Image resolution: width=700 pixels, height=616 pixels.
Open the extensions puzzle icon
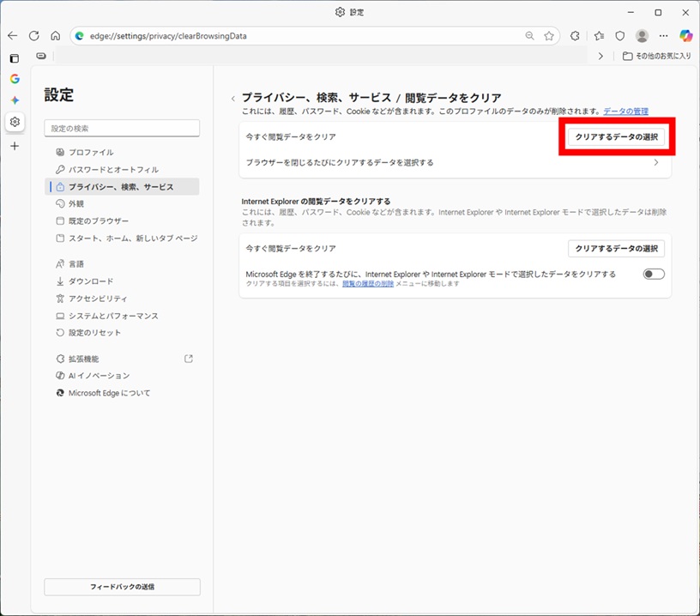pyautogui.click(x=576, y=36)
